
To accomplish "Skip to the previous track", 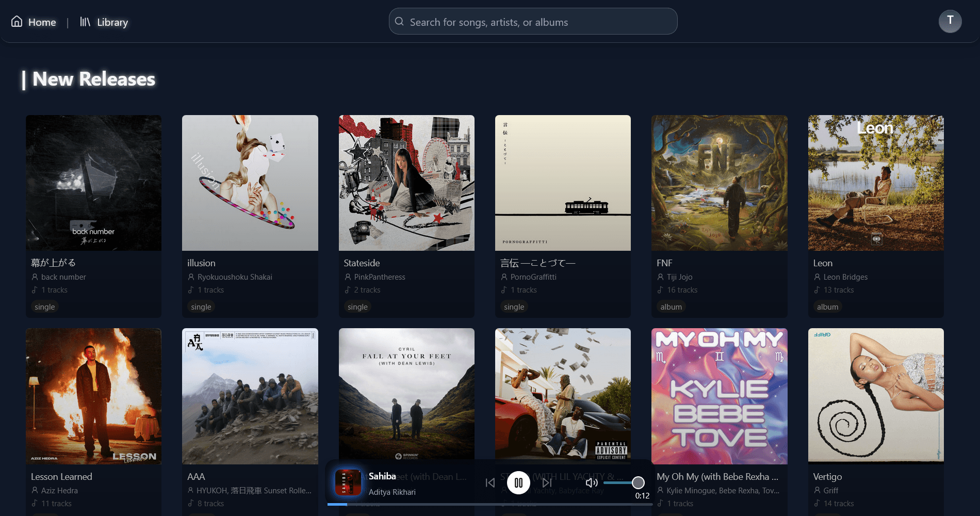I will point(490,483).
